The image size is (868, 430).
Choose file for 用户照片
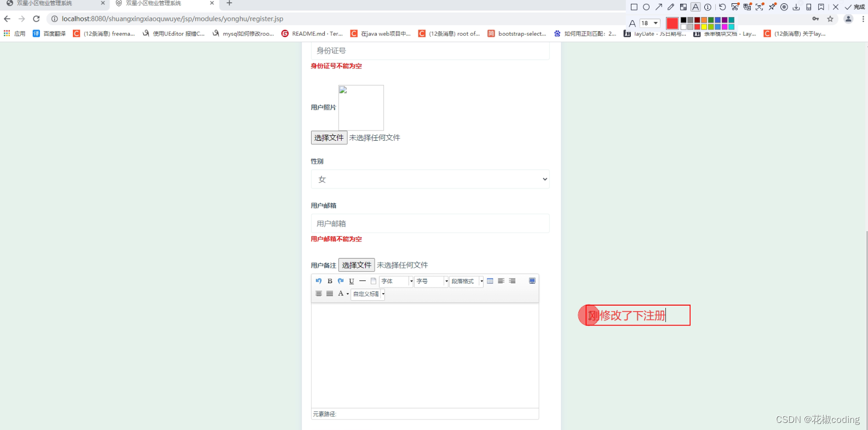click(x=329, y=137)
